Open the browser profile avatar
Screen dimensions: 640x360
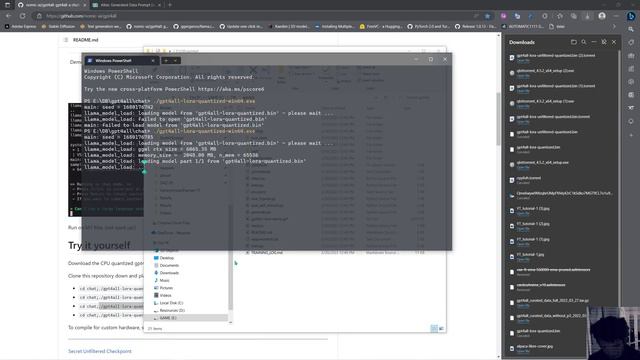(602, 16)
